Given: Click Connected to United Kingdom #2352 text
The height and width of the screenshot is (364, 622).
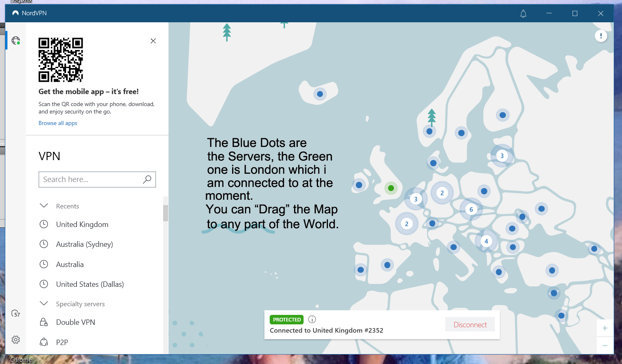Looking at the screenshot, I should 326,331.
